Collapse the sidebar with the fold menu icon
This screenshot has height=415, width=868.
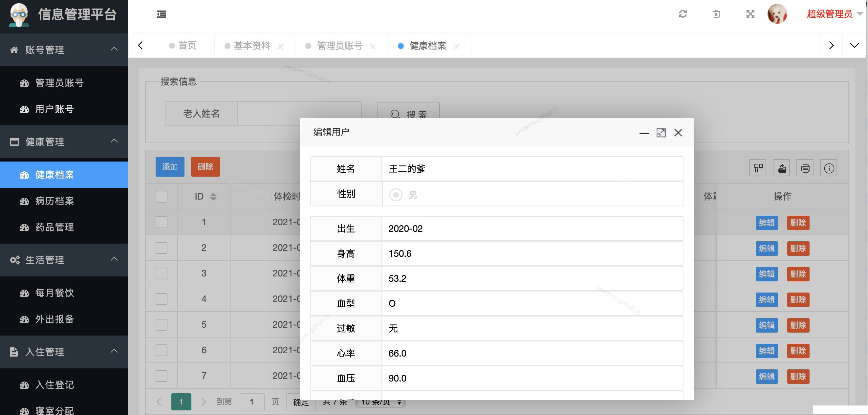[161, 14]
